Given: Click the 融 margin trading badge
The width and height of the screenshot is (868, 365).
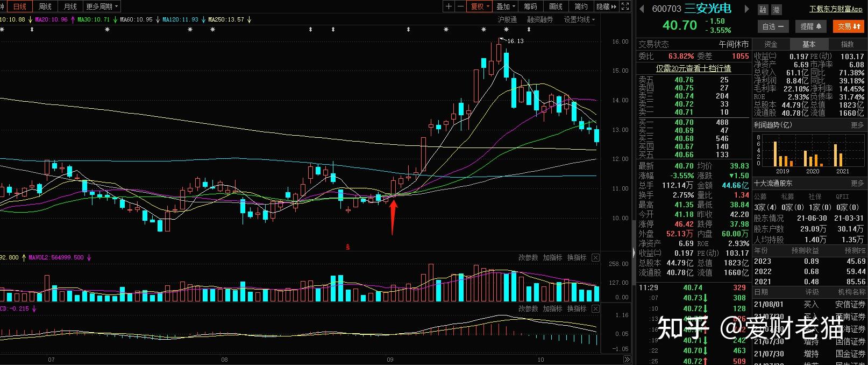Looking at the screenshot, I should click(x=763, y=10).
